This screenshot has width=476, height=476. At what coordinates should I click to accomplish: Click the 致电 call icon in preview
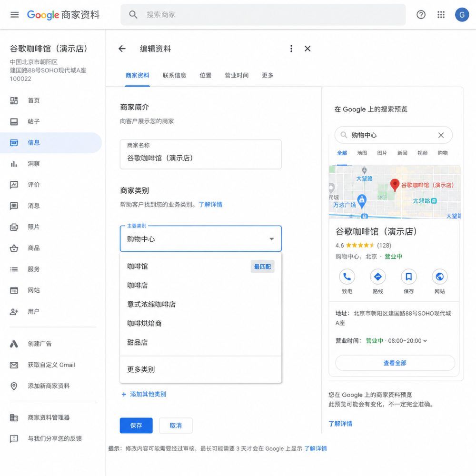347,277
